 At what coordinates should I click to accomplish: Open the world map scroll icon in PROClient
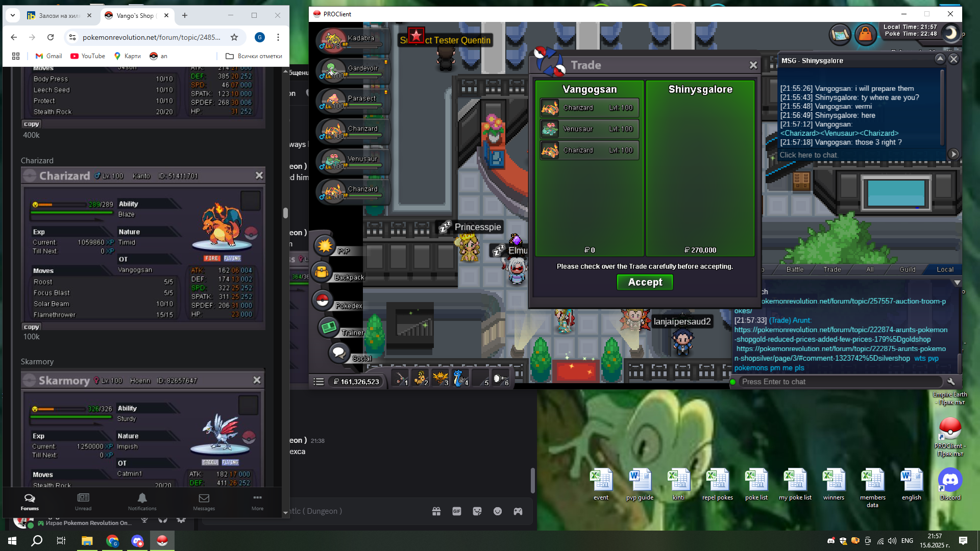coord(840,35)
